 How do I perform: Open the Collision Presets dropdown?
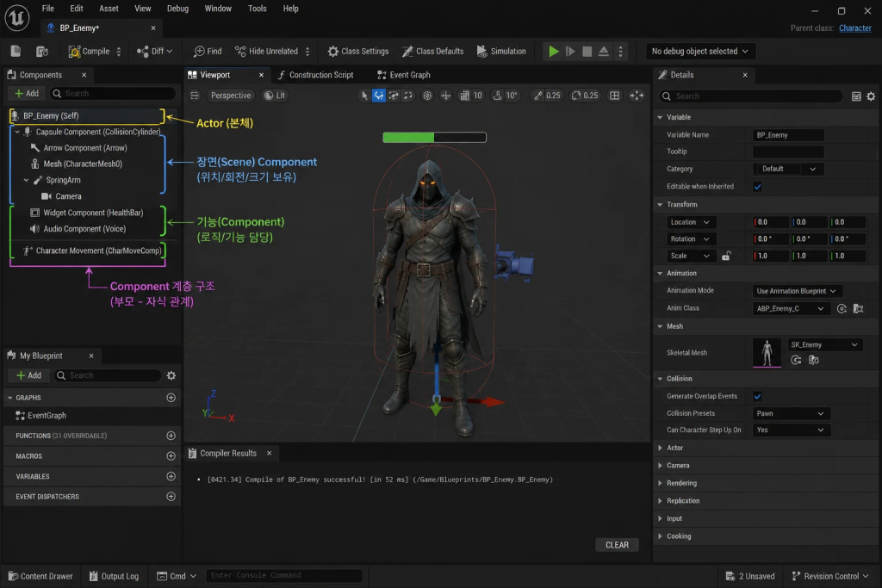pyautogui.click(x=790, y=414)
